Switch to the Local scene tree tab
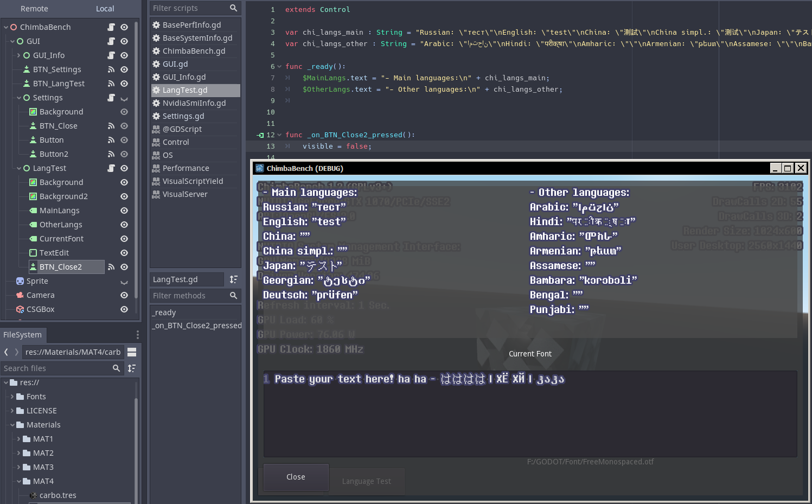Screen dimensions: 812x504 105,9
